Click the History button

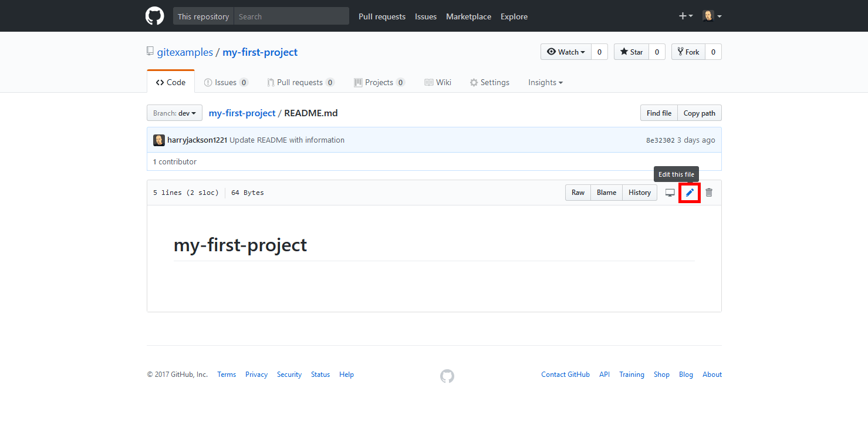[640, 193]
